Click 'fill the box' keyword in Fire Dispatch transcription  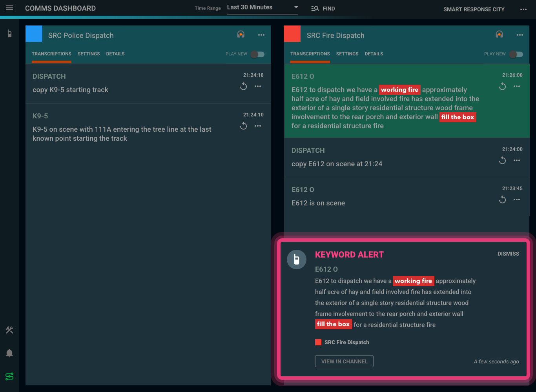[x=458, y=117]
